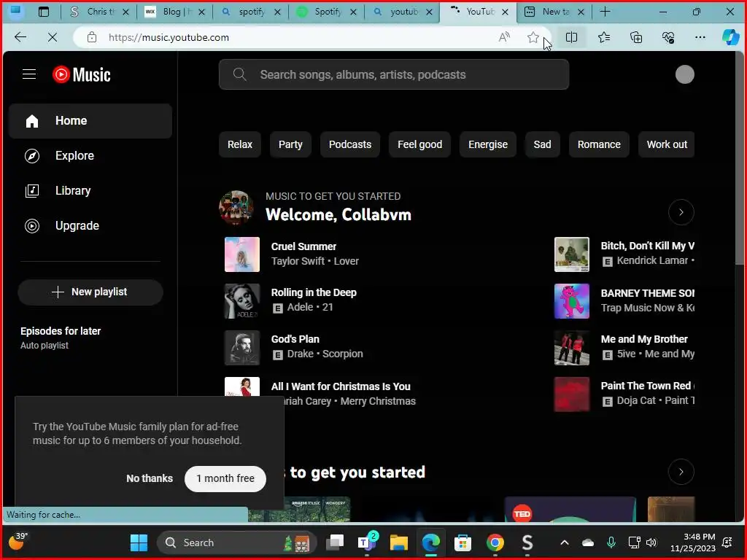Open Google Chrome from taskbar
This screenshot has height=560, width=747.
coord(495,542)
